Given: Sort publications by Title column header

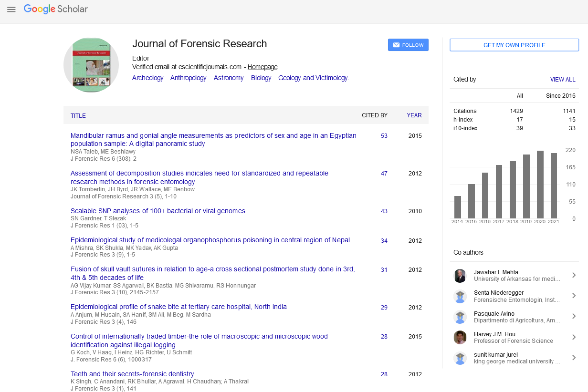Looking at the screenshot, I should [x=78, y=116].
